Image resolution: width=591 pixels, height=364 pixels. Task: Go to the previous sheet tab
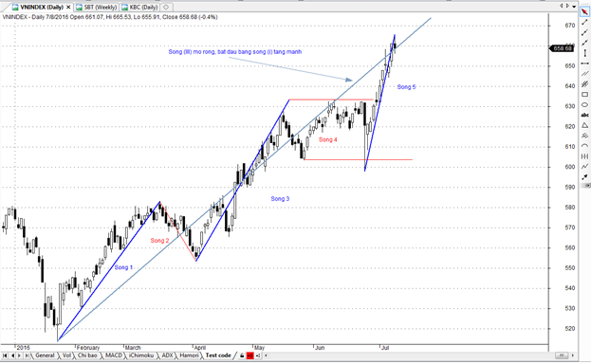click(12, 355)
